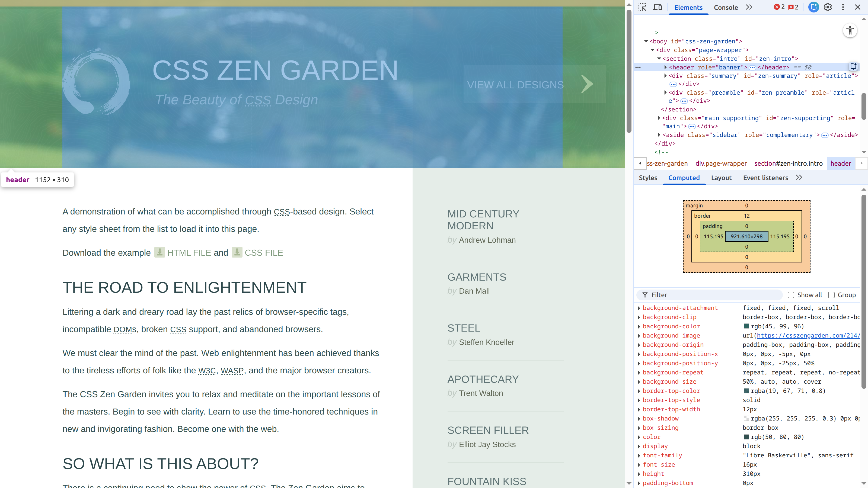Screen dimensions: 868x488
Task: Open DevTools settings gear
Action: click(x=828, y=7)
